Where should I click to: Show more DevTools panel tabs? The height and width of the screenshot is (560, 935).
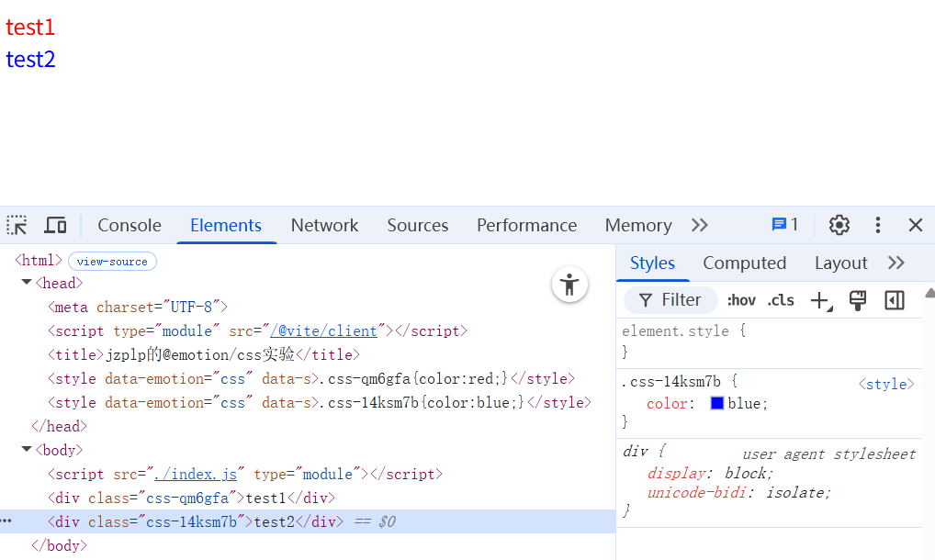tap(700, 225)
